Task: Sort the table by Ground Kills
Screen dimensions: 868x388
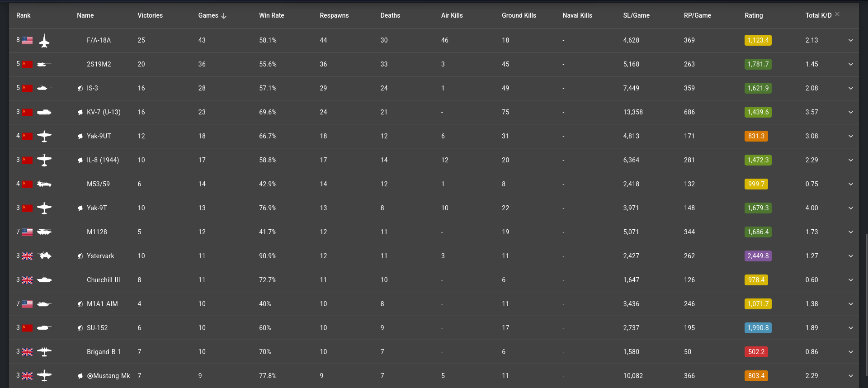Action: (x=519, y=15)
